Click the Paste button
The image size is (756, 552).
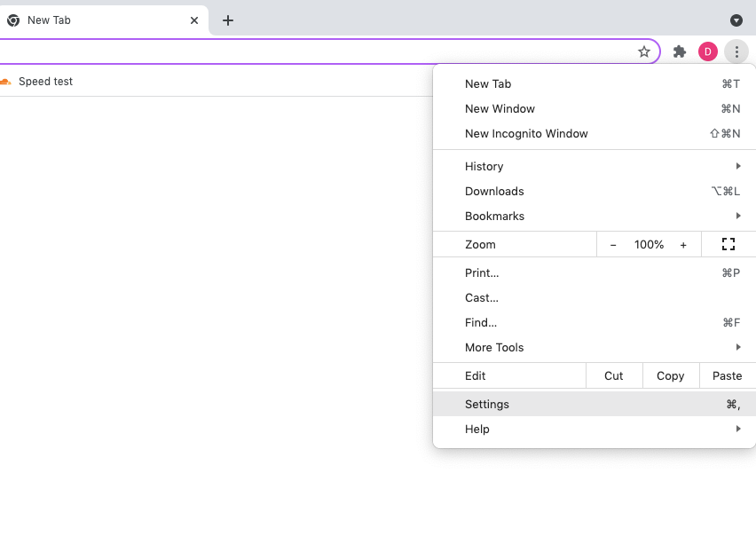(x=728, y=375)
